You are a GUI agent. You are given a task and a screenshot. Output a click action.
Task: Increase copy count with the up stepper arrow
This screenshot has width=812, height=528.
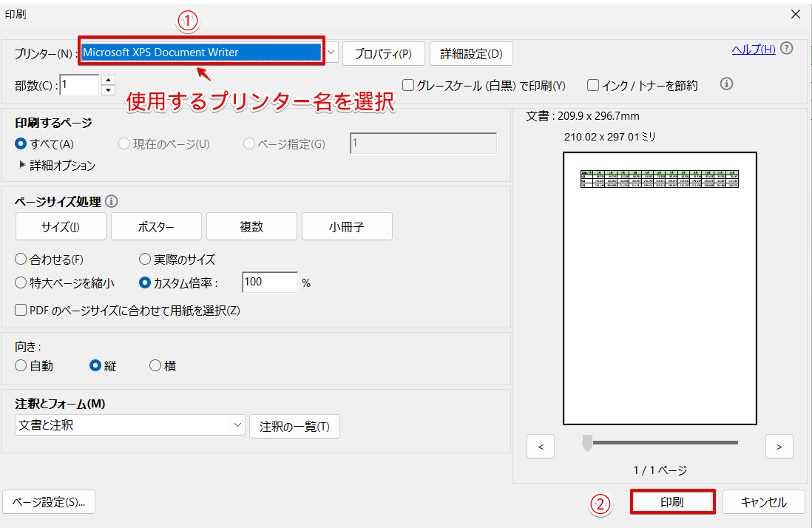click(x=108, y=80)
